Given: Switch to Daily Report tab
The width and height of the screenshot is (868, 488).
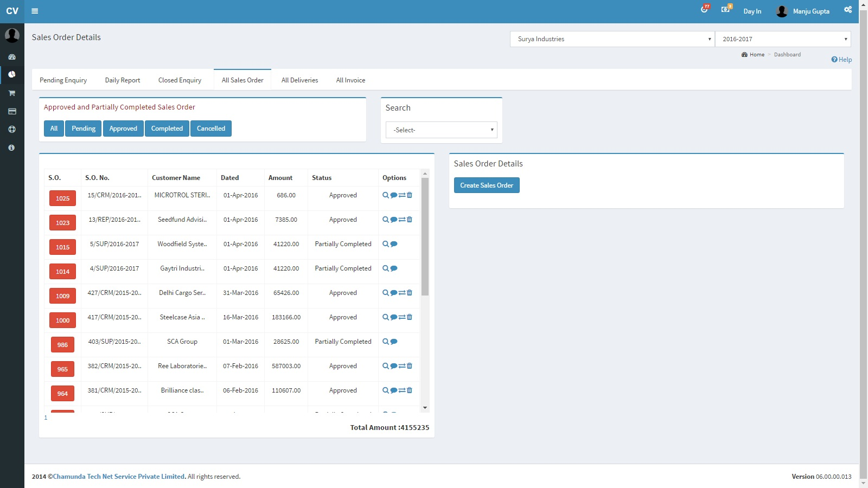Looking at the screenshot, I should click(123, 80).
